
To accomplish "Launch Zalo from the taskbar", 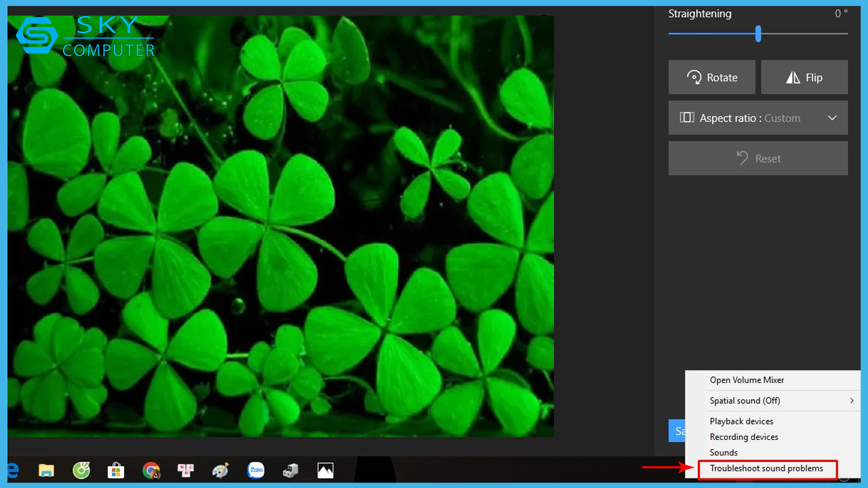I will click(x=256, y=470).
